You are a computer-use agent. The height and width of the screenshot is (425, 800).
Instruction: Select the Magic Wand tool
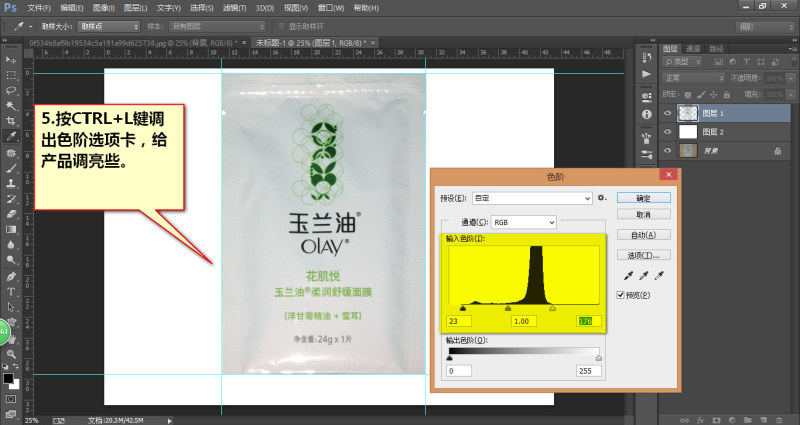point(11,106)
